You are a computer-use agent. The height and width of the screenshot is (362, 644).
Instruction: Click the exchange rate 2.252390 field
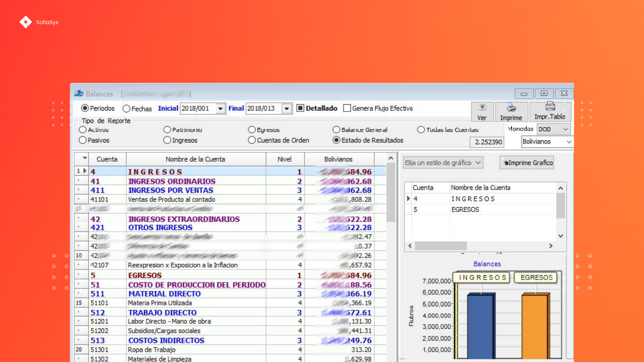[487, 142]
